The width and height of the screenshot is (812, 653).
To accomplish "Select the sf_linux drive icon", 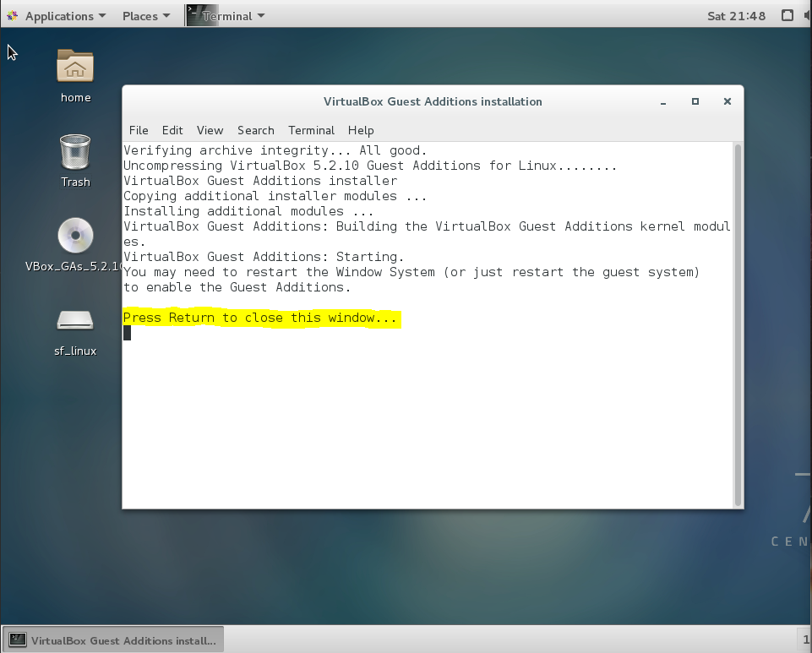I will pos(75,320).
